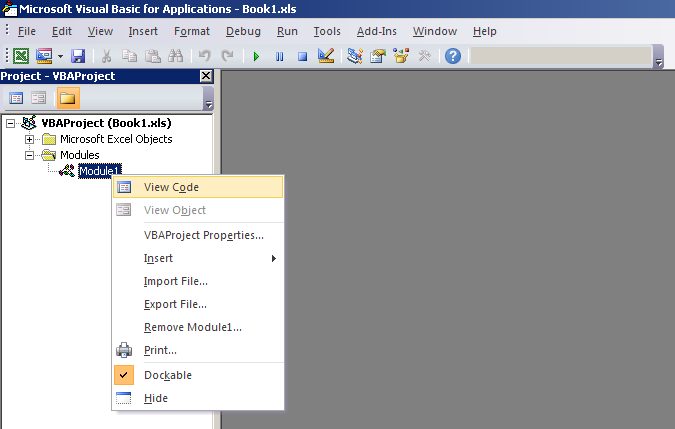Open the Insert UserForm dropdown arrow
Image resolution: width=675 pixels, height=429 pixels.
(60, 56)
